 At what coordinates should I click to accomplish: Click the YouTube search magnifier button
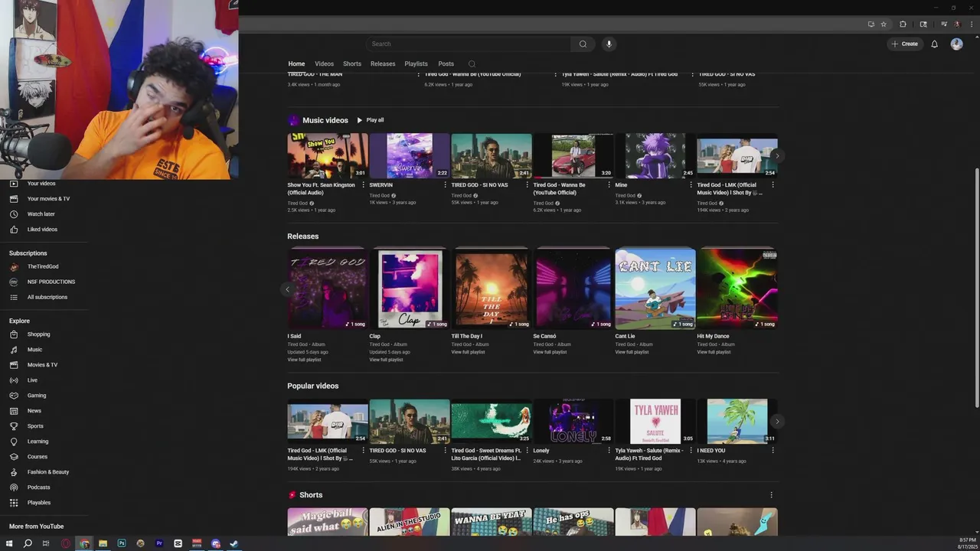click(x=583, y=44)
